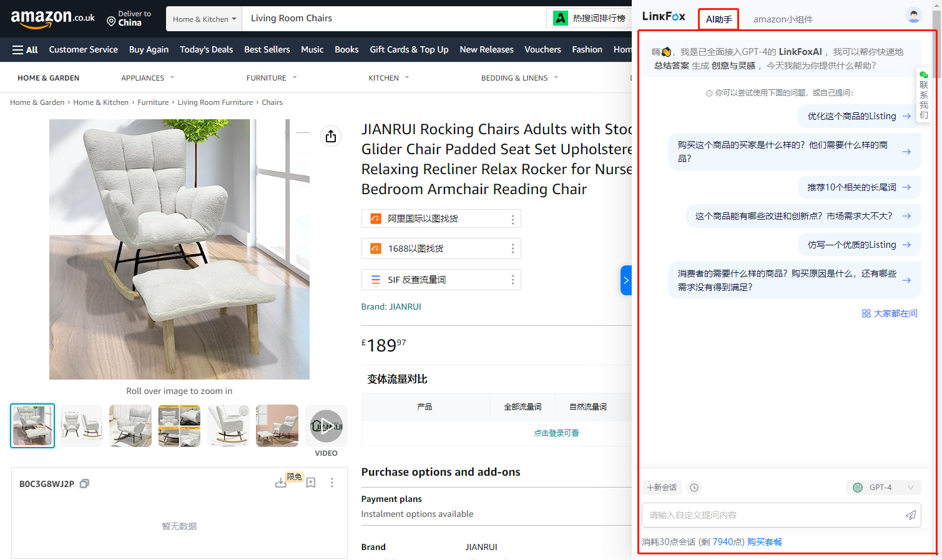The image size is (942, 560).
Task: Play the product VIDEO thumbnail
Action: pyautogui.click(x=326, y=426)
